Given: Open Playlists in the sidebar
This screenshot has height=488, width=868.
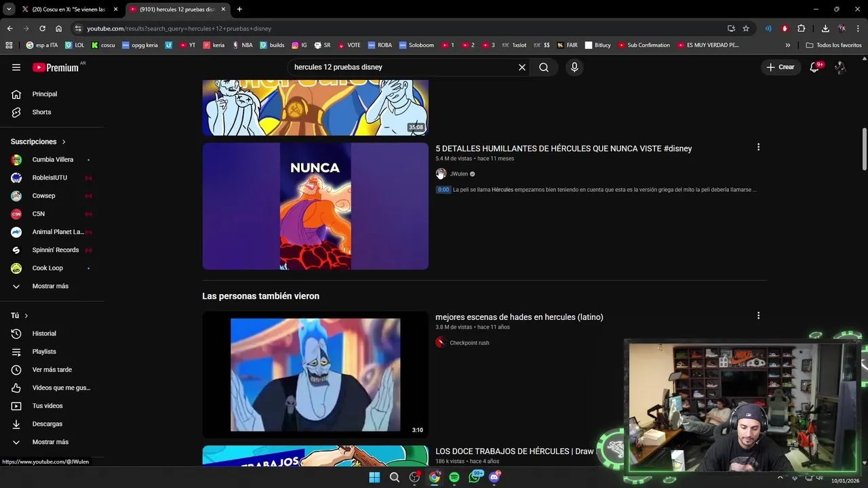Looking at the screenshot, I should tap(44, 352).
